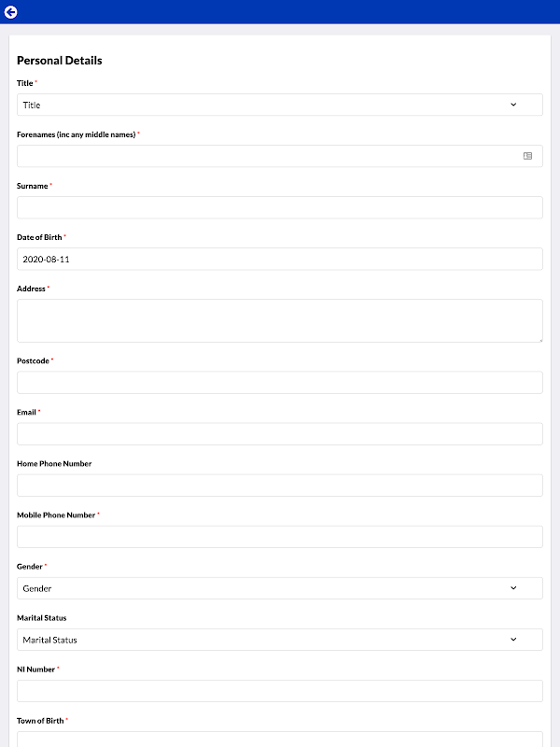Viewport: 560px width, 747px height.
Task: Focus the Postcode input box
Action: point(280,383)
